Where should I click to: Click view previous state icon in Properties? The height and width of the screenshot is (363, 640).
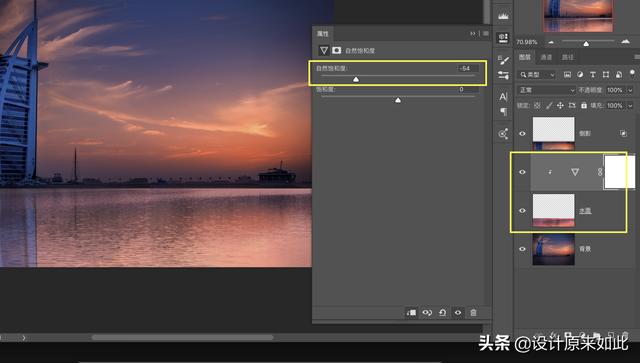(427, 312)
